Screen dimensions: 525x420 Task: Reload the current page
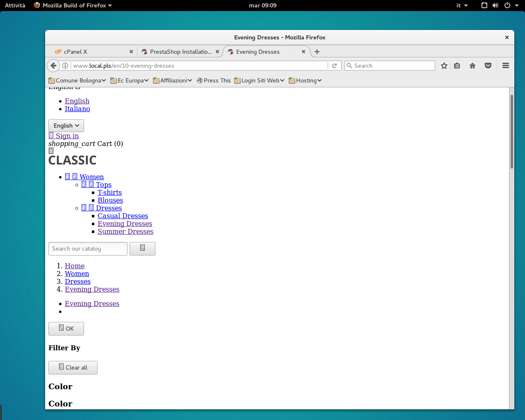[x=335, y=66]
